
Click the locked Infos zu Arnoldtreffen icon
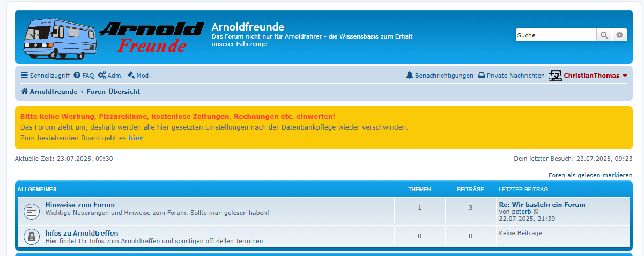pyautogui.click(x=32, y=237)
